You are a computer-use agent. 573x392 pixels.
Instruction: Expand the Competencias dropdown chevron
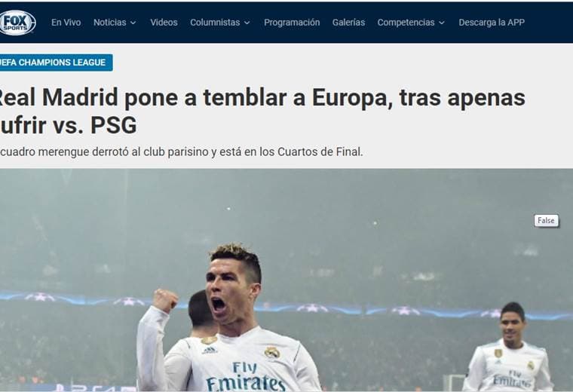click(x=442, y=23)
